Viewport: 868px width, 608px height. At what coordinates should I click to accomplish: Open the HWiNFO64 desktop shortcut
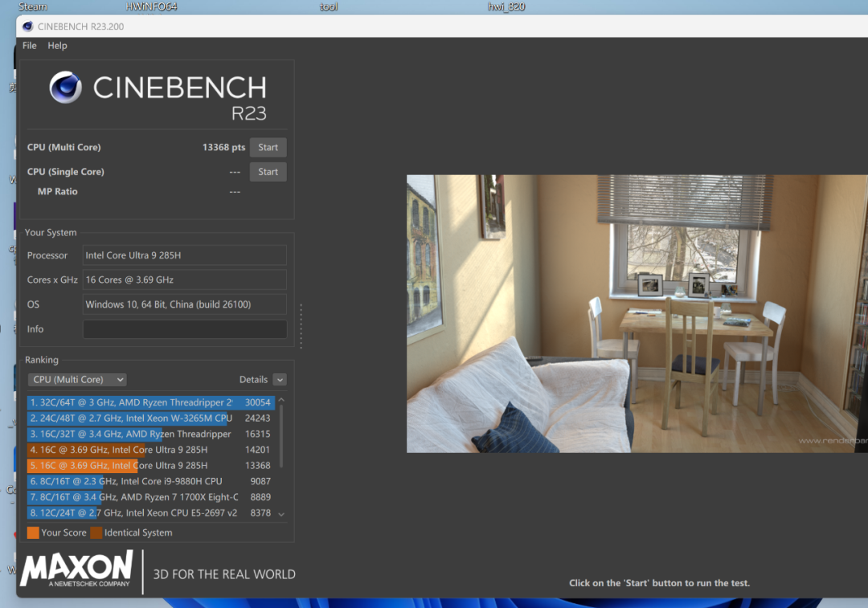[x=151, y=6]
